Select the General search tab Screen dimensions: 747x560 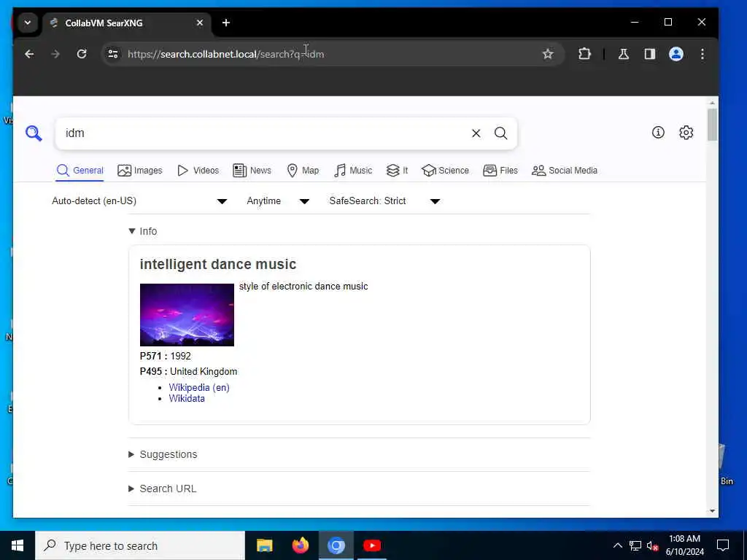pos(80,171)
